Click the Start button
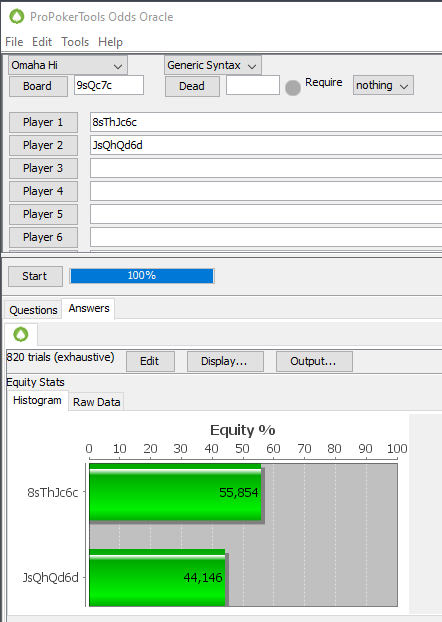This screenshot has height=622, width=442. (35, 276)
